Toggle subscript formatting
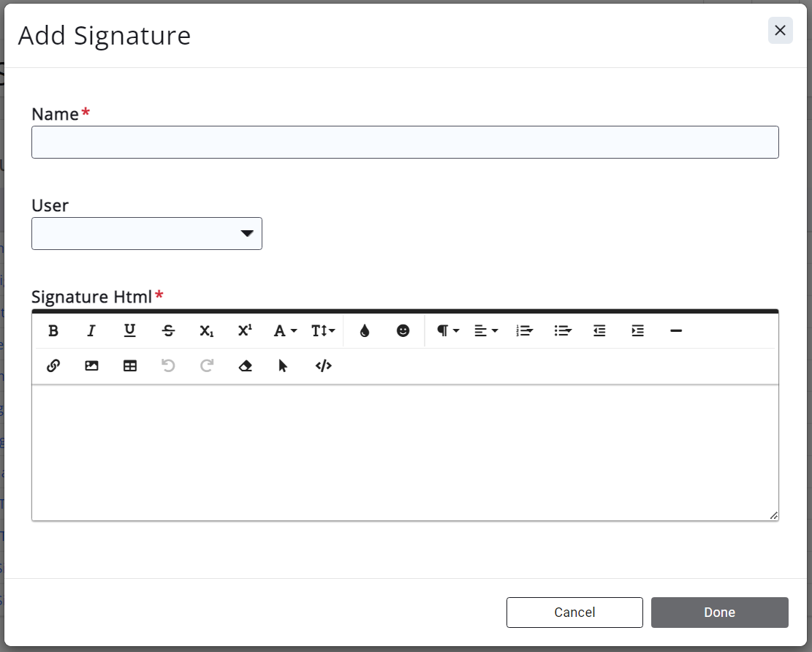 [207, 331]
